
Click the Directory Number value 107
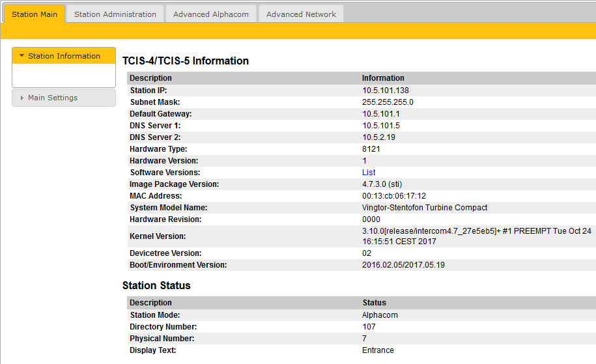click(369, 327)
